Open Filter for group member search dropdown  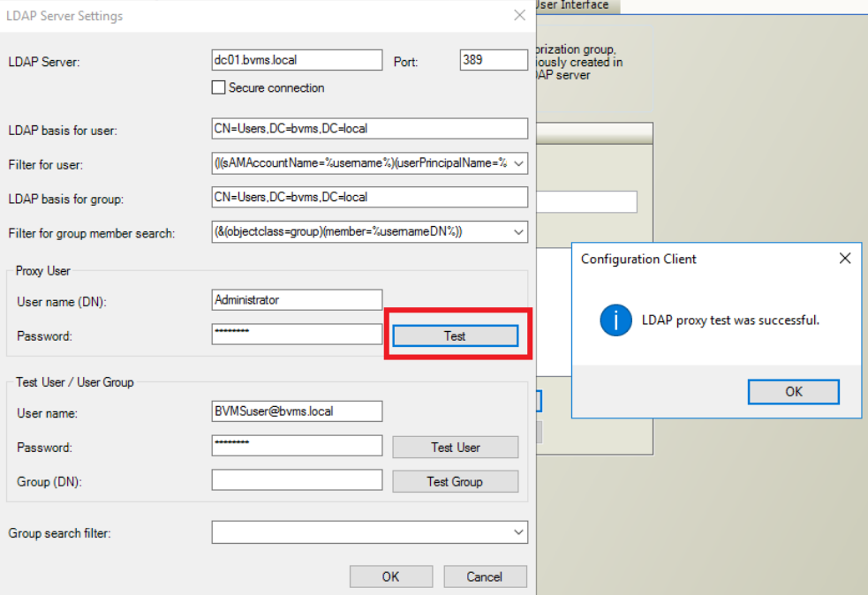click(518, 232)
